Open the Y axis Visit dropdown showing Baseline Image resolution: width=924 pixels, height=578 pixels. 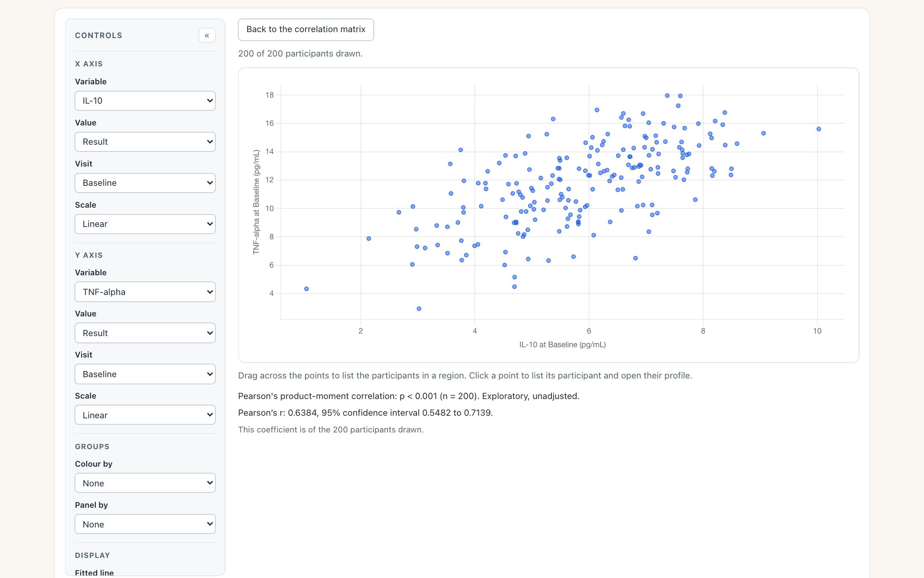pyautogui.click(x=145, y=374)
